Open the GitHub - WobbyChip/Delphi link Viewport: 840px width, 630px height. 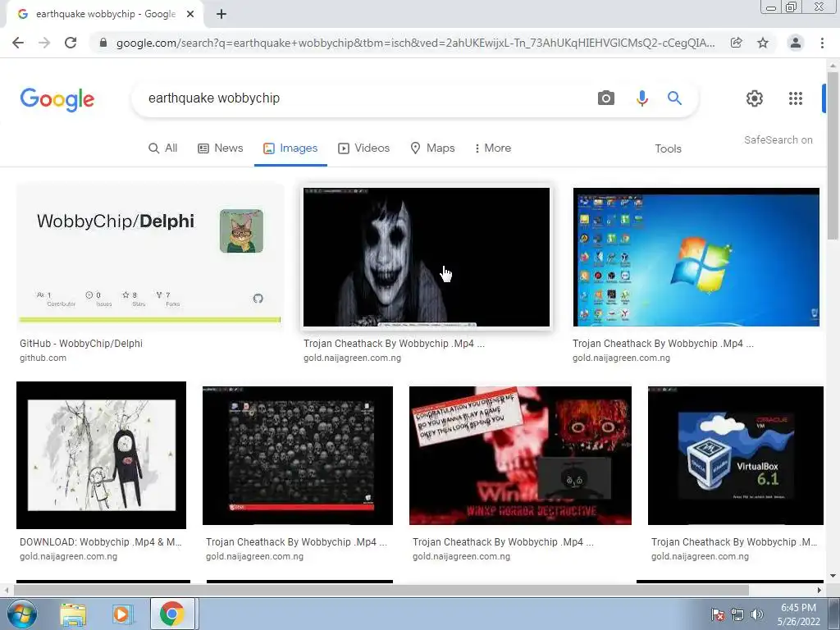tap(81, 344)
